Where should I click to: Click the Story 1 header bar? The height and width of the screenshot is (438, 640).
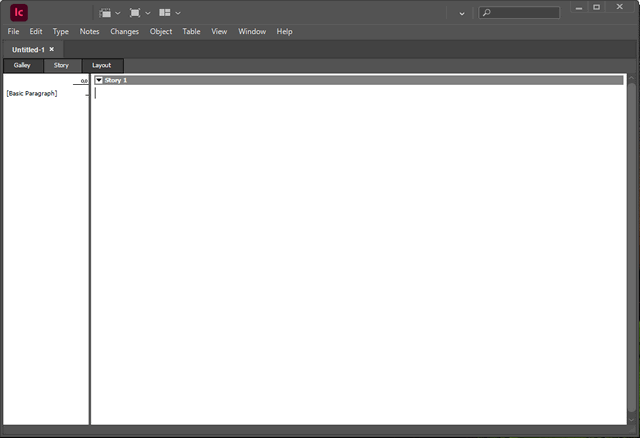[360, 79]
